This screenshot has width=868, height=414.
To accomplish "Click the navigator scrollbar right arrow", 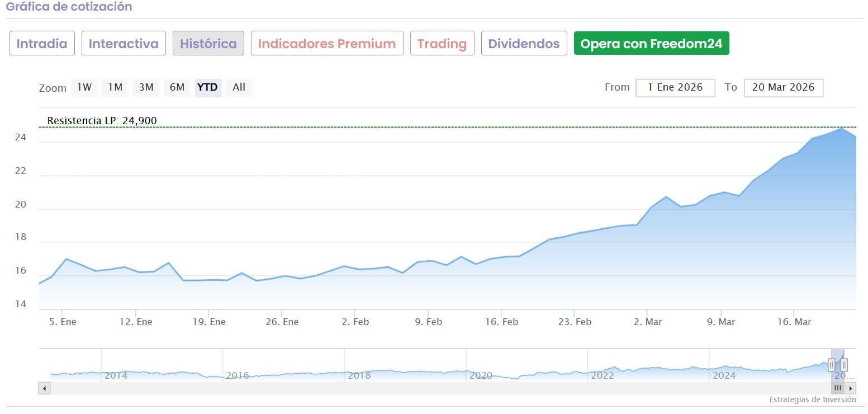I will pos(851,388).
